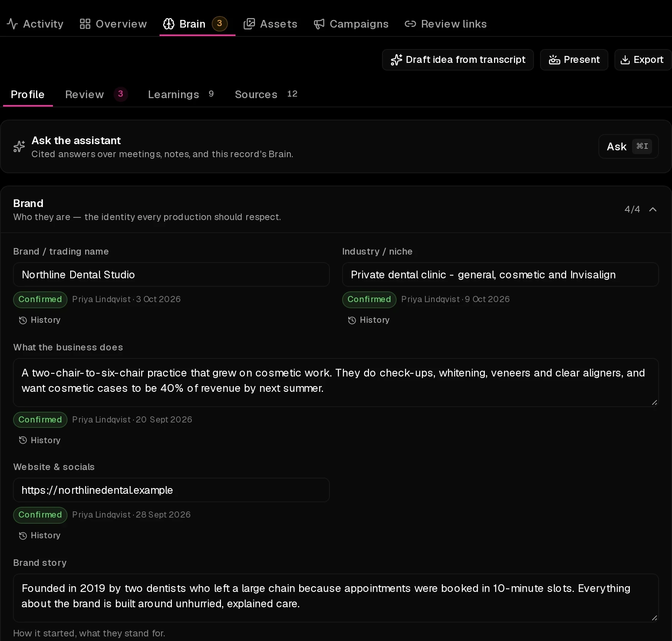Screen dimensions: 672x641
Task: Click 'Priya Lindqvist · 20 Sept 2026' text
Action: (132, 420)
